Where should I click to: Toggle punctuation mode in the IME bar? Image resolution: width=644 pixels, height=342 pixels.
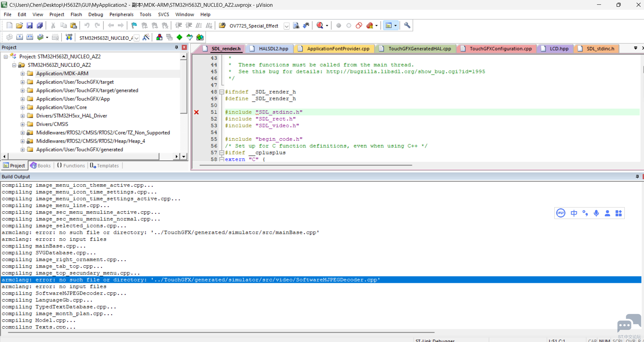(585, 213)
